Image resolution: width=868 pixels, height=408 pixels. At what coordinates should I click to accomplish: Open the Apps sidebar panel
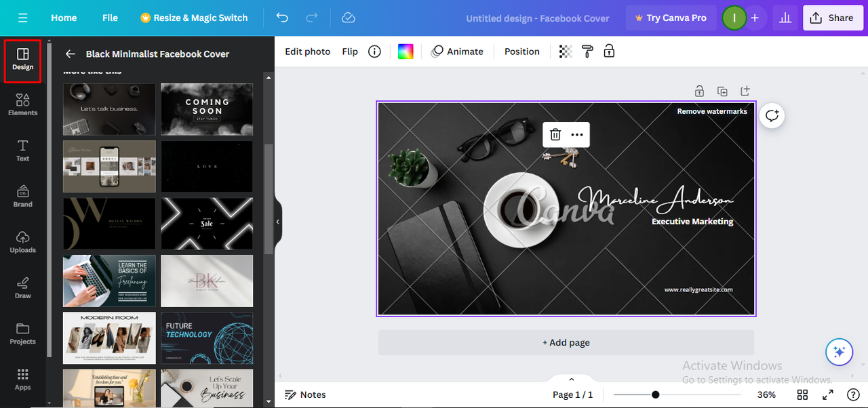[x=22, y=380]
